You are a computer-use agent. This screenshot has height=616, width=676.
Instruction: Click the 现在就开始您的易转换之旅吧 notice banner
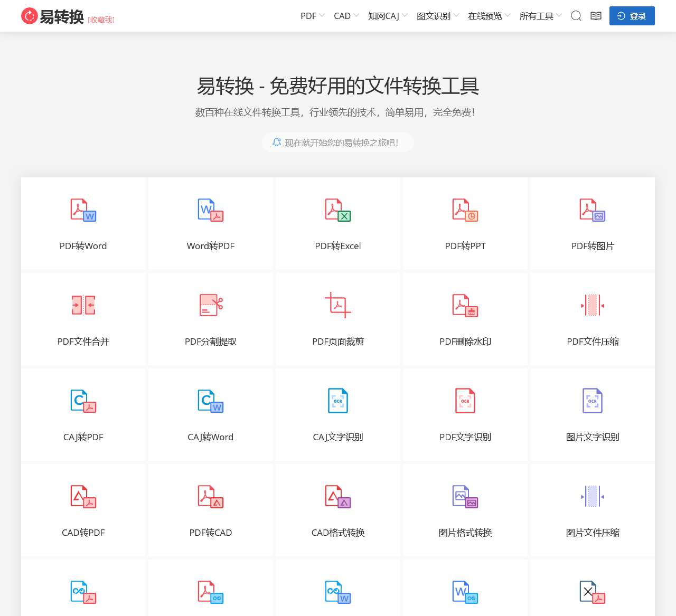click(x=337, y=143)
